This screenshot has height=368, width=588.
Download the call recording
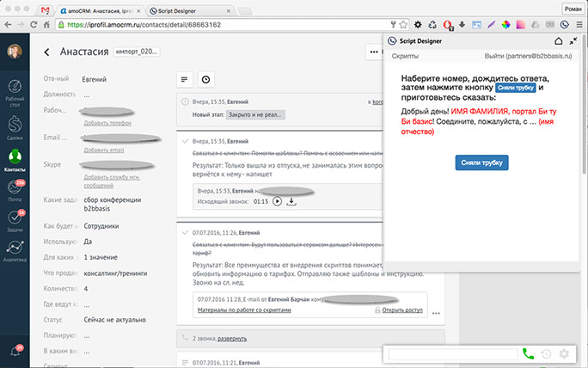coord(291,201)
